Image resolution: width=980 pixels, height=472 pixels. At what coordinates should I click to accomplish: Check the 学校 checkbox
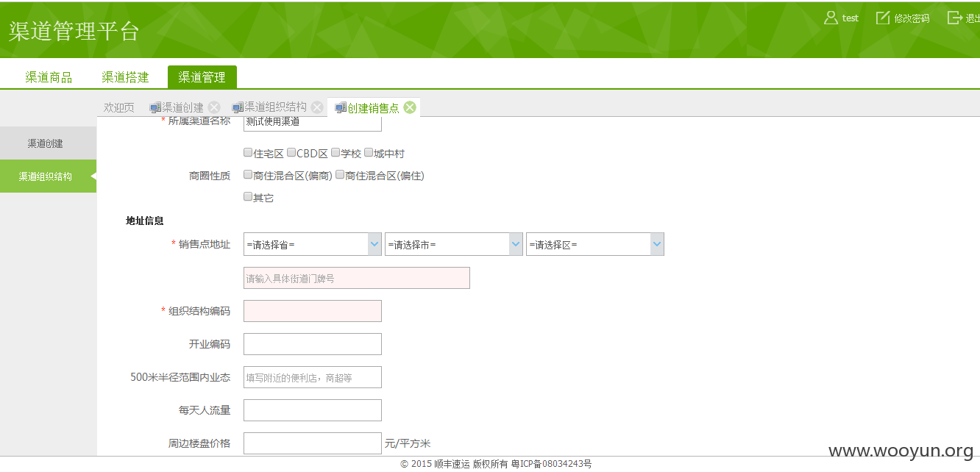[335, 153]
